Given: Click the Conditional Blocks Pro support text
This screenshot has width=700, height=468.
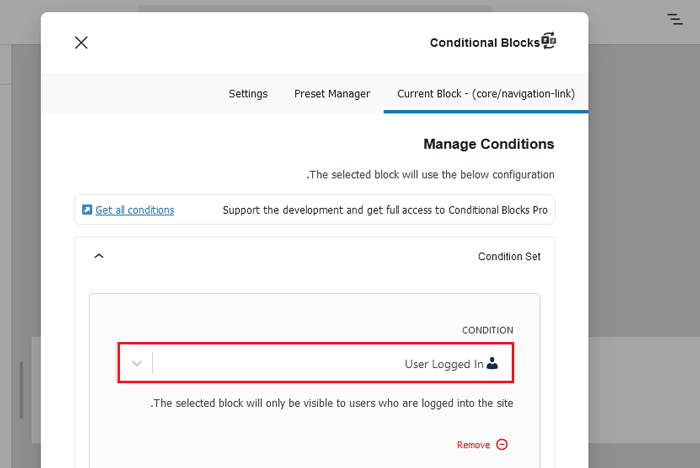Looking at the screenshot, I should (385, 210).
